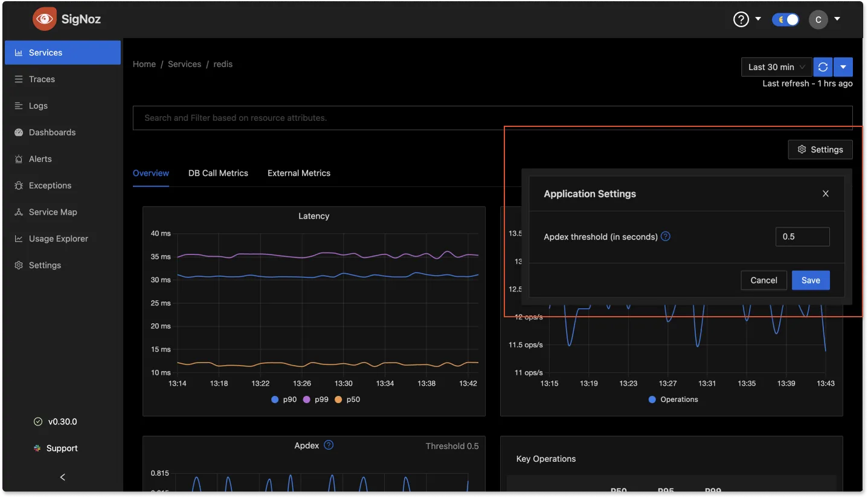Screen dimensions: 868x498
Task: Click the Alerts siren icon
Action: (19, 159)
